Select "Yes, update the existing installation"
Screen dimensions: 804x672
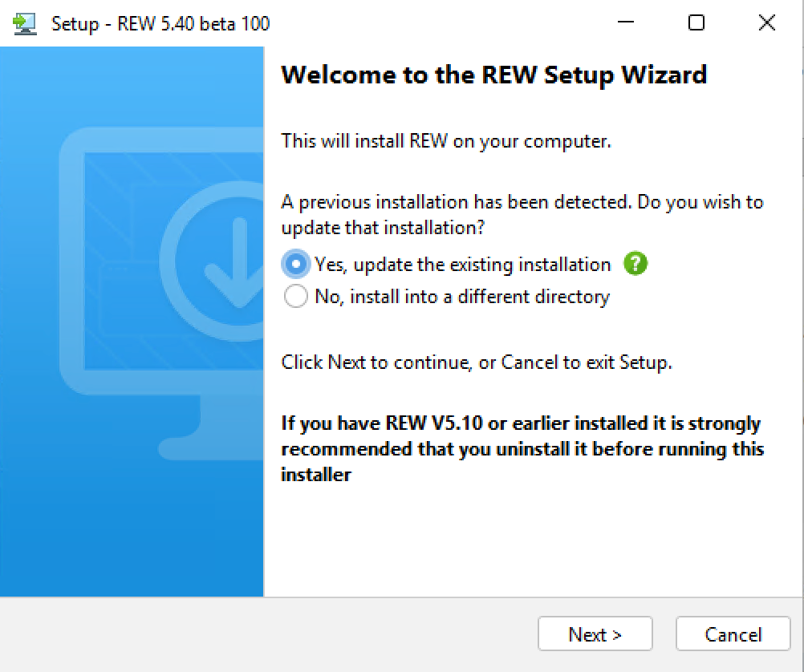(x=296, y=264)
